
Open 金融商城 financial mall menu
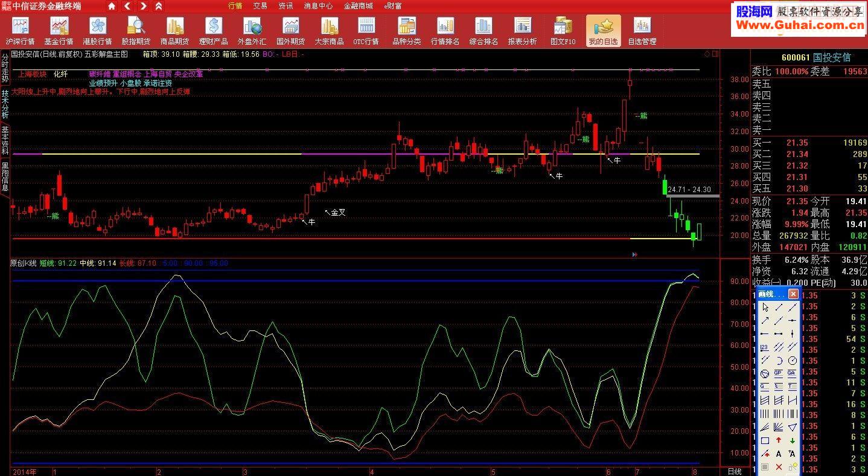pos(359,6)
